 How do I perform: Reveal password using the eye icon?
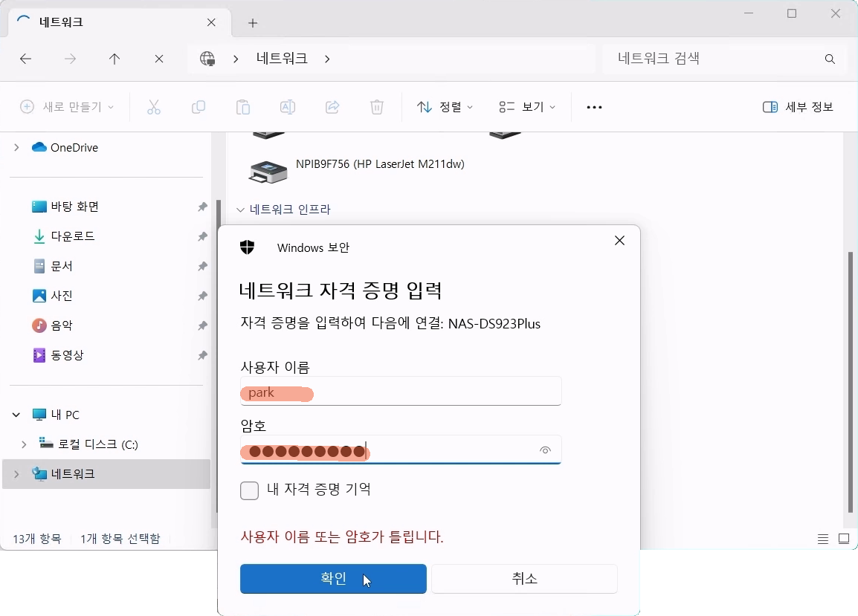pyautogui.click(x=545, y=450)
